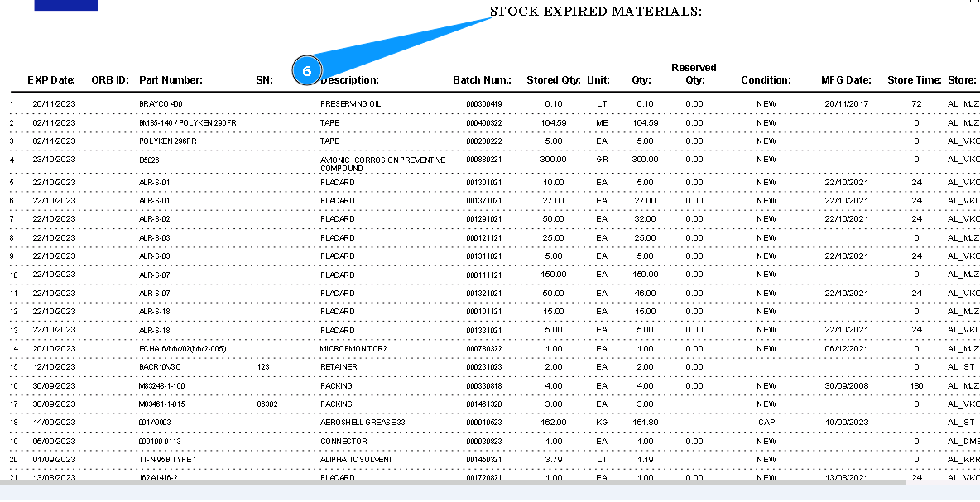Select the Condition column header
Viewport: 980px width, 502px height.
point(766,80)
